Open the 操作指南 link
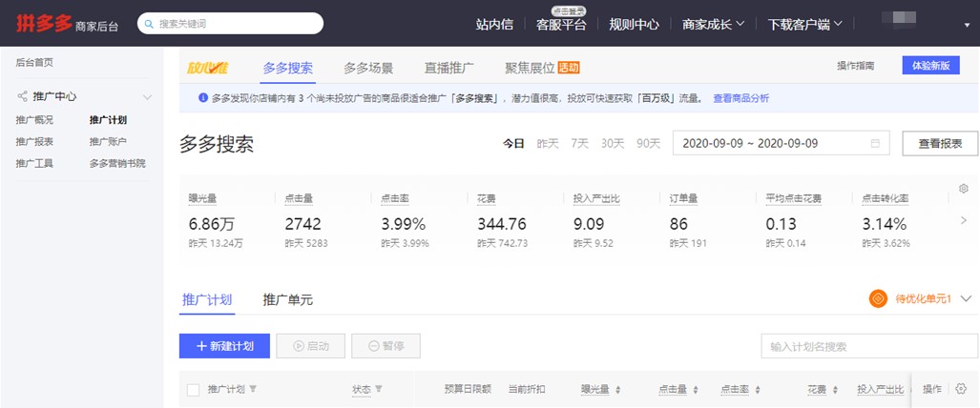 point(856,66)
